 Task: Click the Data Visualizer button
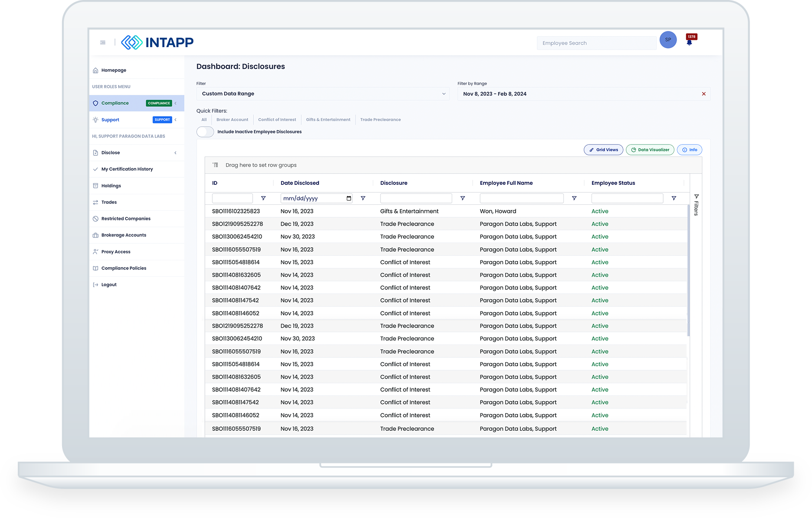point(650,150)
